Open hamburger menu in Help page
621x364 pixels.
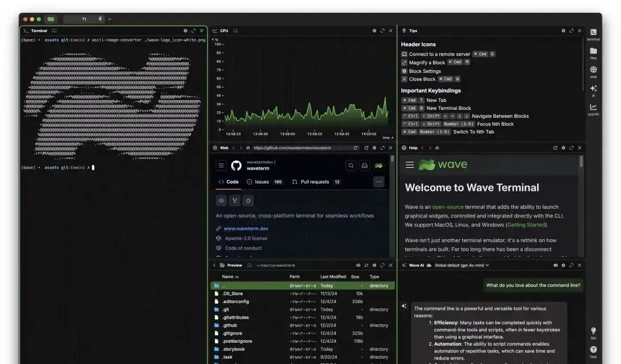[410, 165]
